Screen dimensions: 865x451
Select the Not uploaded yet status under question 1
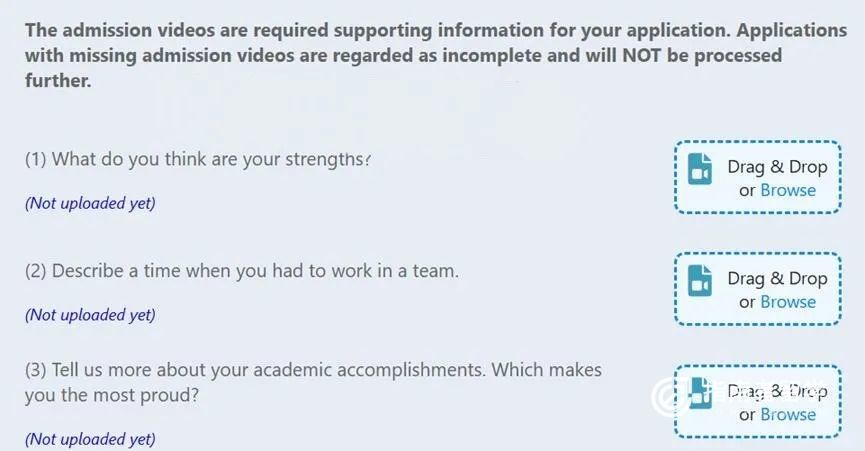point(90,203)
